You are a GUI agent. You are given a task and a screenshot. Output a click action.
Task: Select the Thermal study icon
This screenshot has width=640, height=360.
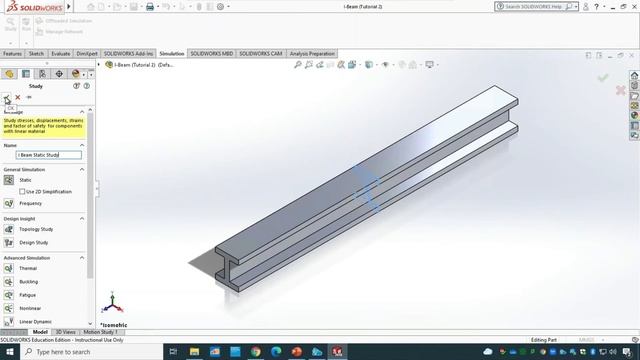tap(9, 268)
